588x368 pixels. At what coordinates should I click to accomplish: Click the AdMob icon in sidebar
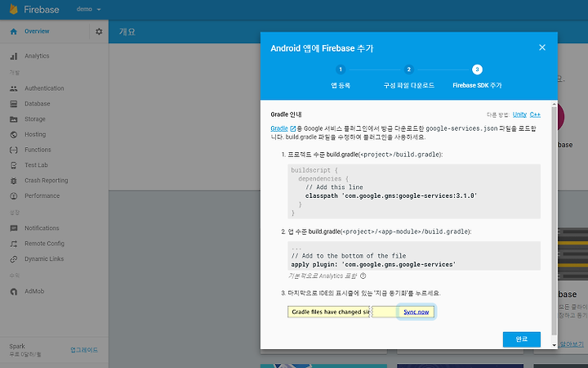[x=14, y=291]
